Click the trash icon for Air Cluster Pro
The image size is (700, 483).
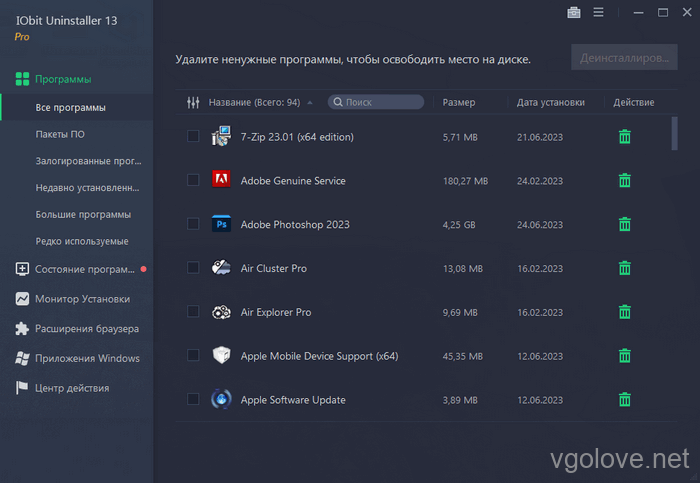click(x=625, y=268)
